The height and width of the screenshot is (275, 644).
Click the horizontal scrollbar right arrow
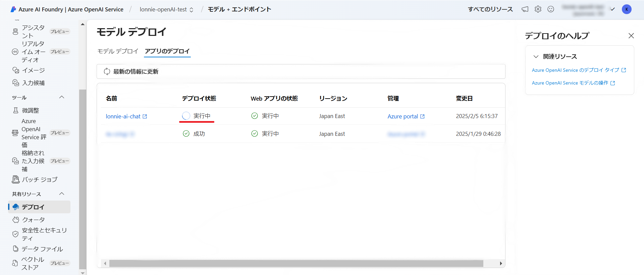pos(501,264)
